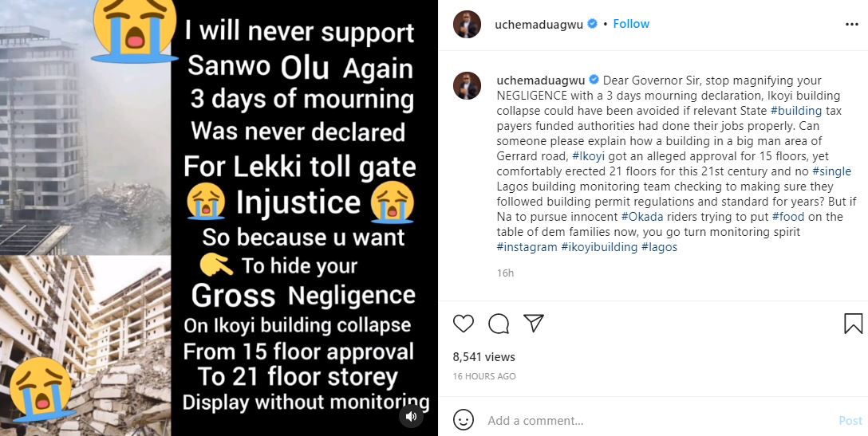Click the #lagos hashtag
The width and height of the screenshot is (868, 436).
pyautogui.click(x=658, y=247)
